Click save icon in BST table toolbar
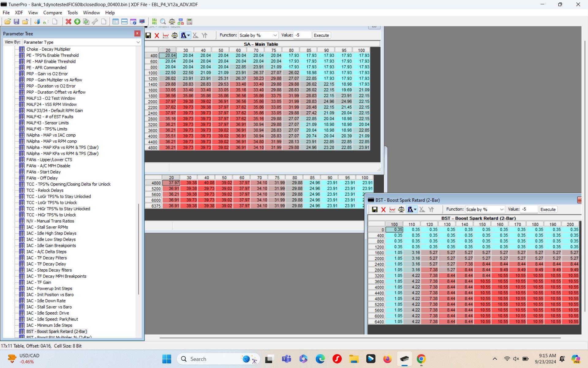 tap(375, 209)
